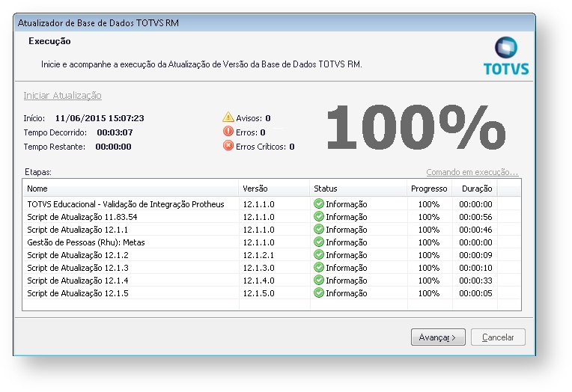The width and height of the screenshot is (572, 392).
Task: Click the Erros red exclamation icon
Action: click(228, 131)
